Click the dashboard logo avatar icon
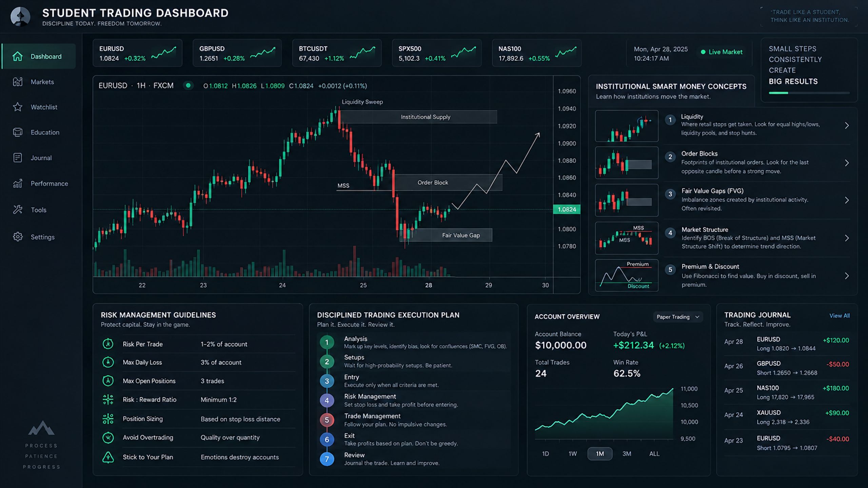 click(20, 16)
